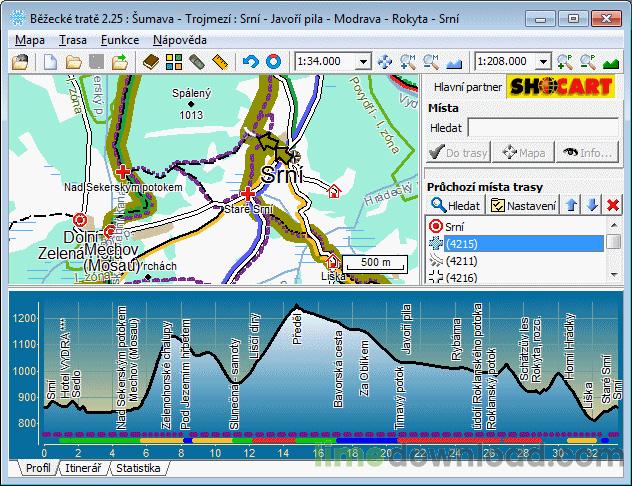The image size is (632, 486).
Task: Open the 1:208.000 profile scale dropdown
Action: [543, 62]
